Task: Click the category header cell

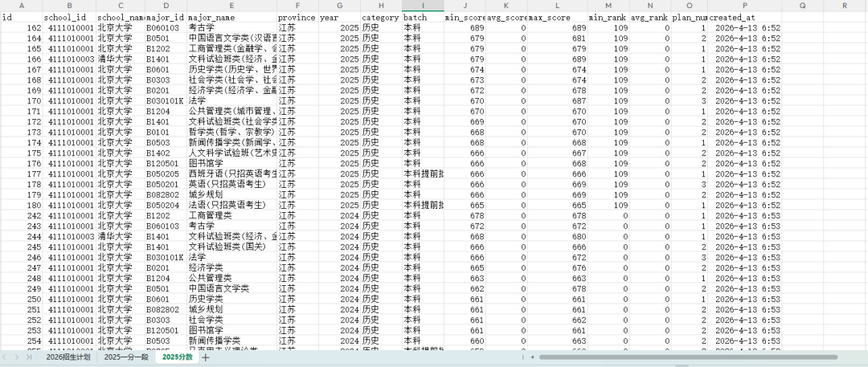Action: [x=382, y=18]
